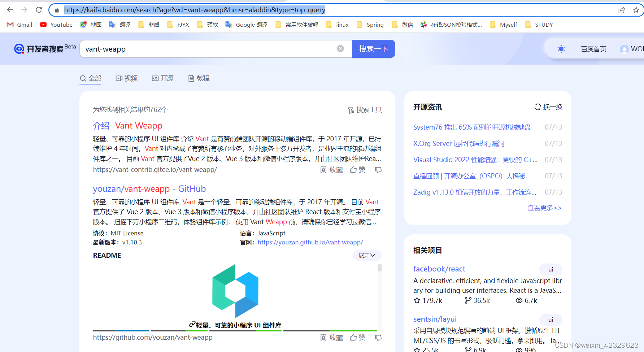
Task: Open the 在线JSON校验格式 bookmark
Action: 451,25
